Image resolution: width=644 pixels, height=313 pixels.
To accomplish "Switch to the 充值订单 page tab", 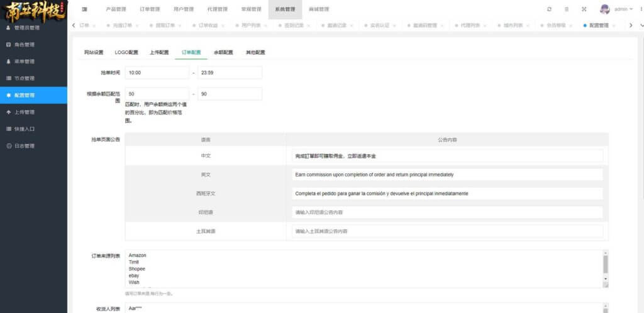I will click(x=122, y=25).
